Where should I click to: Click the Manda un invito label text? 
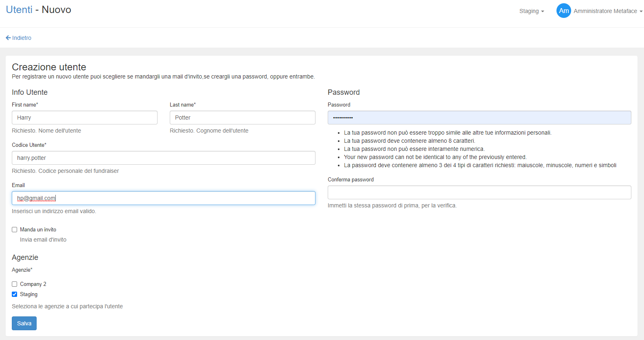(x=38, y=230)
